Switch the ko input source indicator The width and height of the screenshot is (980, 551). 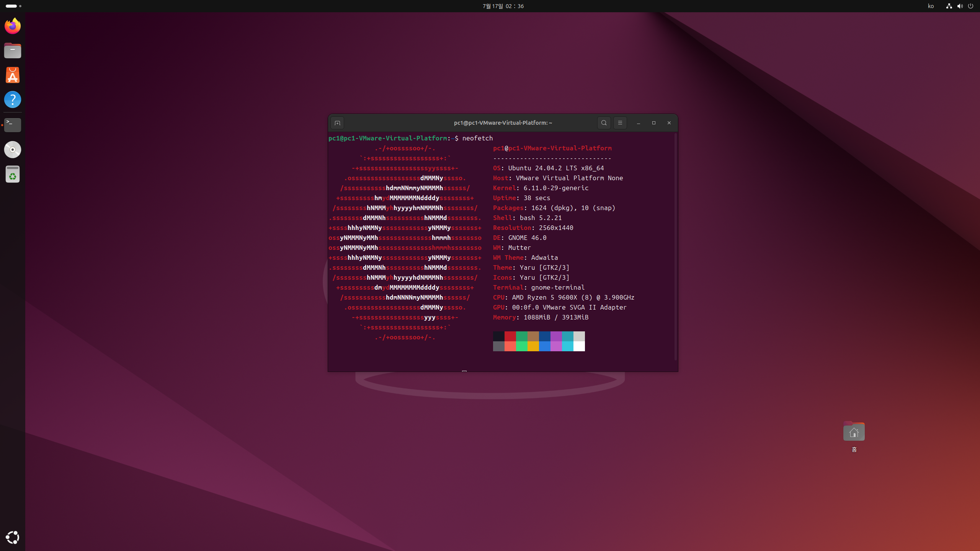[x=931, y=6]
